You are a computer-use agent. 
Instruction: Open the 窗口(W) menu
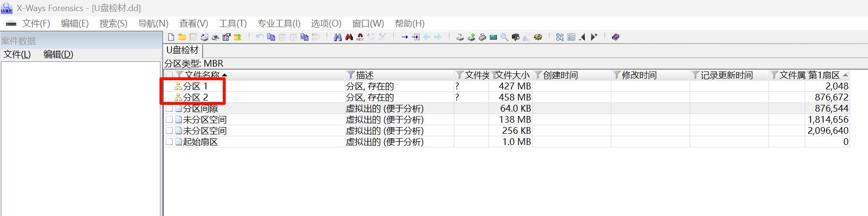[368, 23]
